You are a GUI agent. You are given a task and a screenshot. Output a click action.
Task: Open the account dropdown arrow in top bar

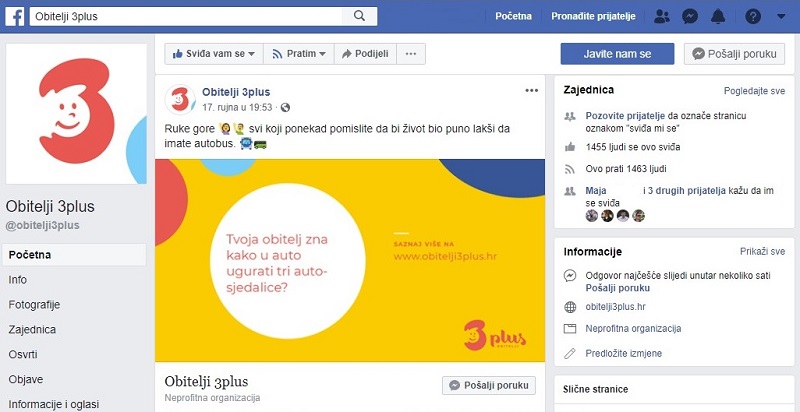[781, 16]
